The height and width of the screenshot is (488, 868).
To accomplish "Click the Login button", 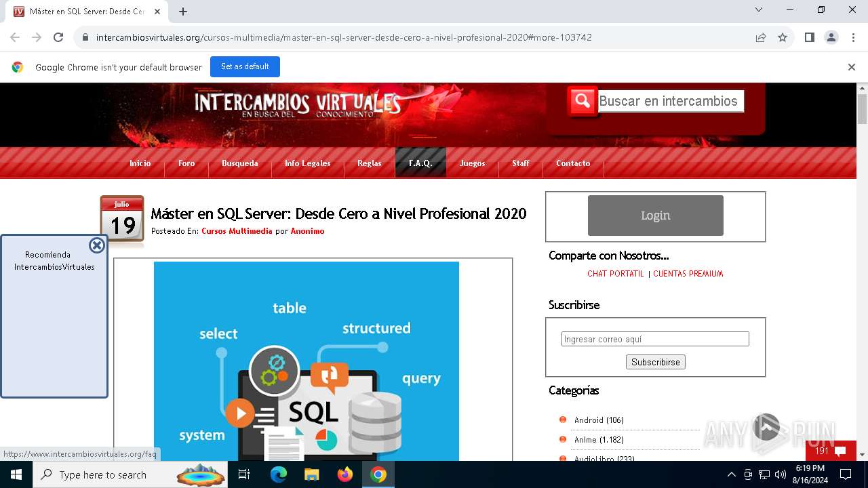I will (x=656, y=216).
